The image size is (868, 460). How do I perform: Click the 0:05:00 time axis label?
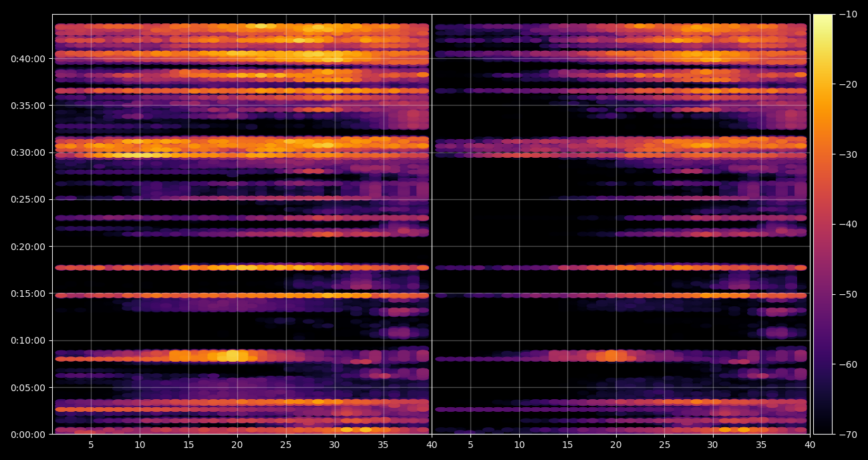click(x=27, y=388)
